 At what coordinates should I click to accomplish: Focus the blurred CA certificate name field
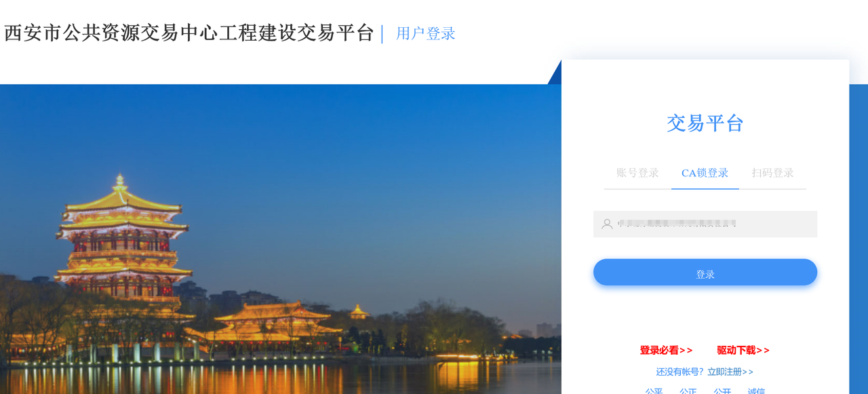pos(705,224)
